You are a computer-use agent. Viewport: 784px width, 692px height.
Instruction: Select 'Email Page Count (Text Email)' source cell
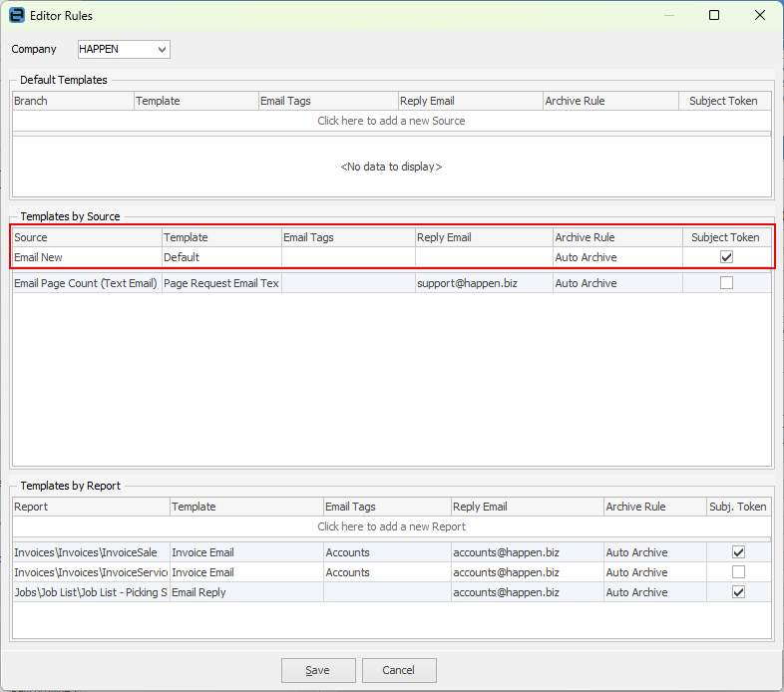[88, 283]
